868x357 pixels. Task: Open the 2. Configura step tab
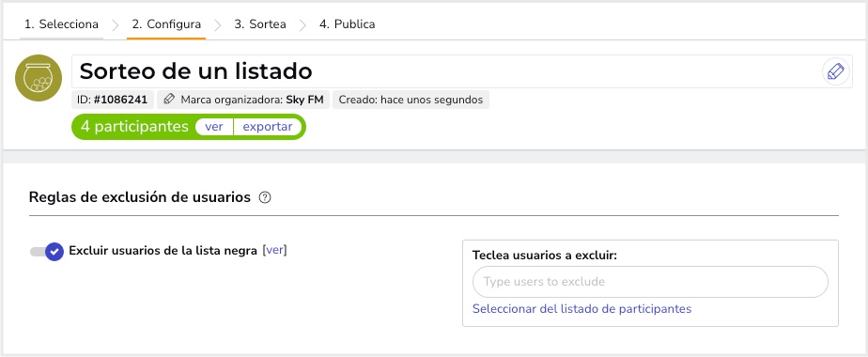pyautogui.click(x=166, y=24)
